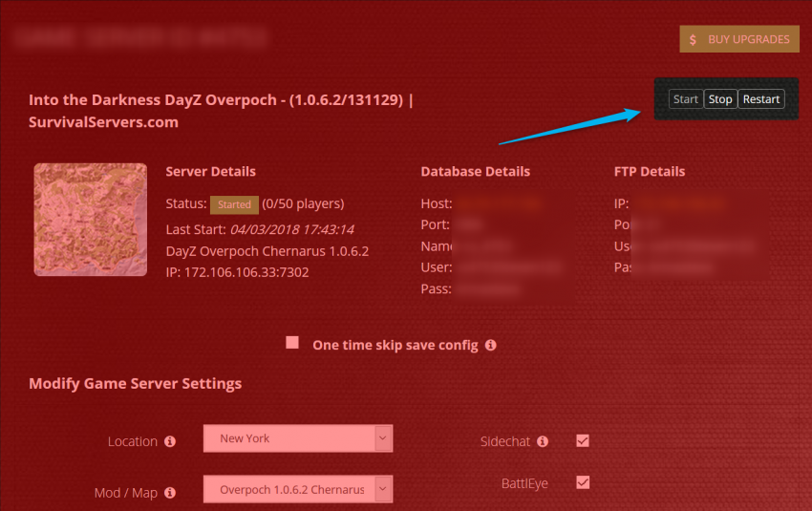Screen dimensions: 812x511
Task: Click the Start server button
Action: [686, 99]
